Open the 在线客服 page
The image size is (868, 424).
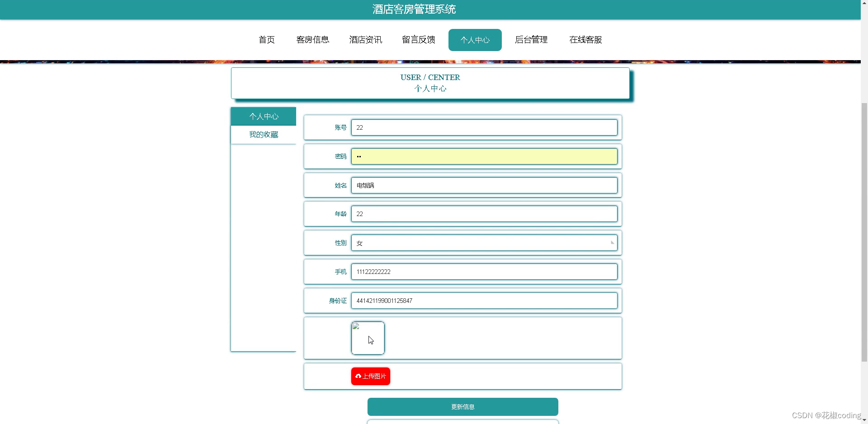coord(585,40)
